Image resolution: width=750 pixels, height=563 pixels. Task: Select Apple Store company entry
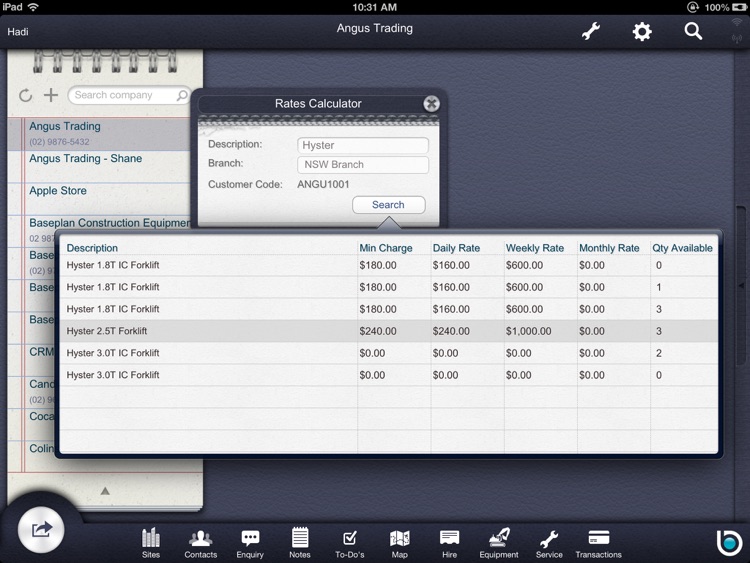[99, 199]
